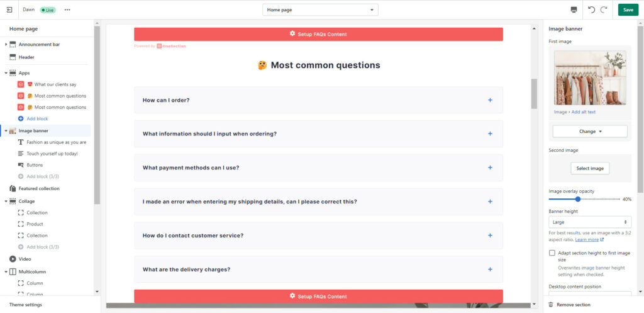
Task: Click the Featured collection bag icon
Action: point(13,188)
